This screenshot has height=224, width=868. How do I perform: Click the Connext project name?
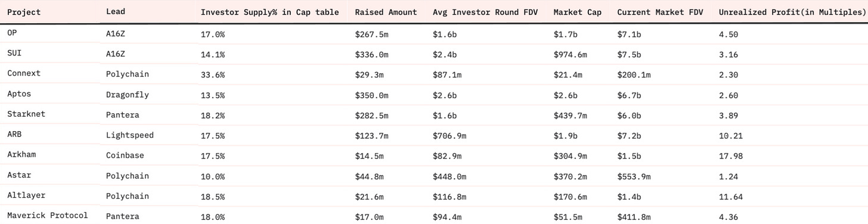(x=24, y=73)
